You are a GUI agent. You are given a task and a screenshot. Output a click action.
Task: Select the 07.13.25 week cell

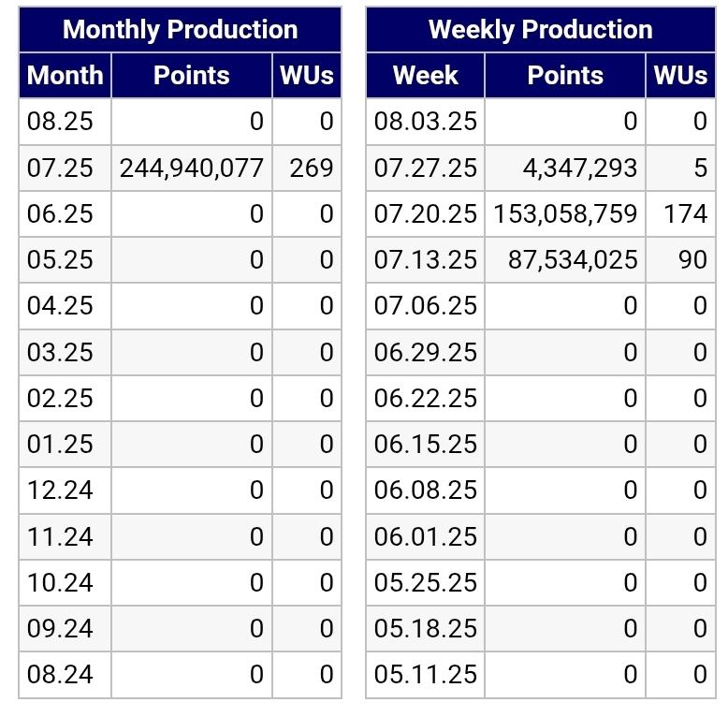click(x=425, y=260)
